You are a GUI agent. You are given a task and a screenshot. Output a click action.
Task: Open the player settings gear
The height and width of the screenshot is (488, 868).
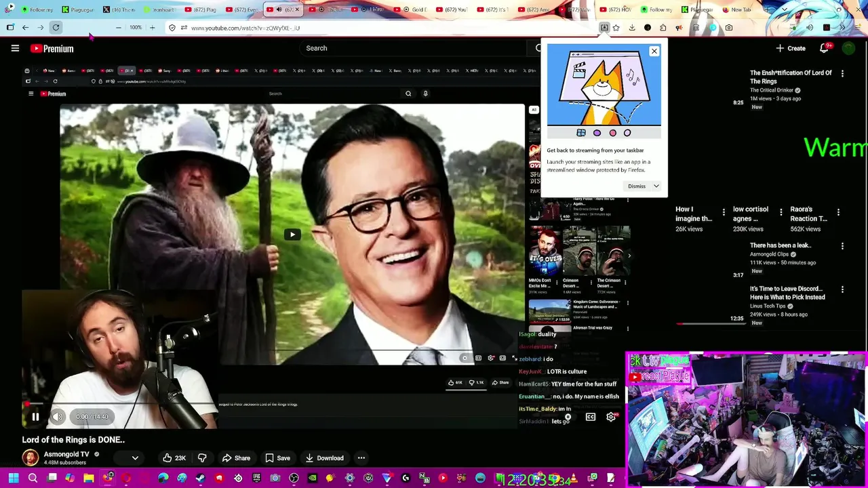(x=611, y=417)
